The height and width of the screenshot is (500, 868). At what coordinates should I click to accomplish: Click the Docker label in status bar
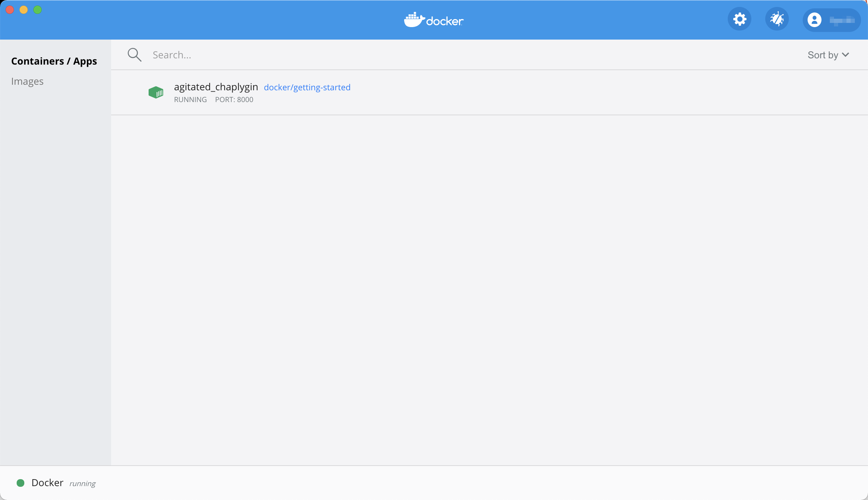(48, 483)
